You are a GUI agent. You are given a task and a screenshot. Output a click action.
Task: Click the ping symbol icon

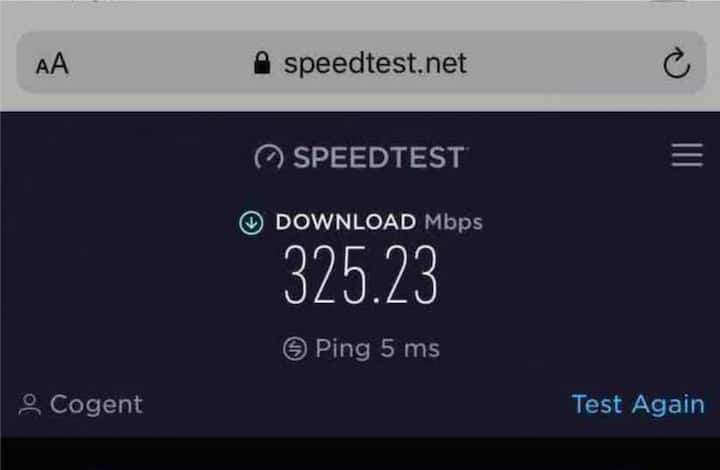[294, 348]
